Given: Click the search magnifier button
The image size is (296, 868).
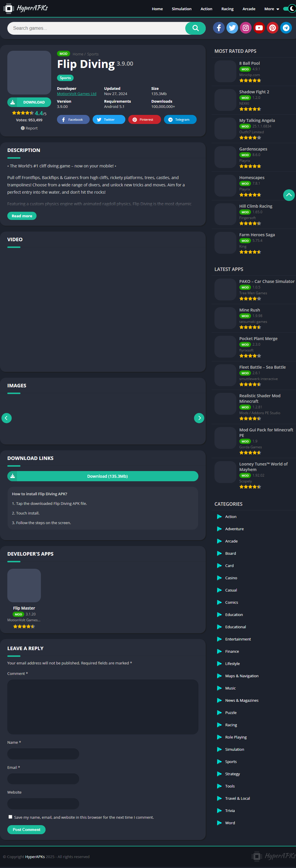Looking at the screenshot, I should pyautogui.click(x=195, y=28).
